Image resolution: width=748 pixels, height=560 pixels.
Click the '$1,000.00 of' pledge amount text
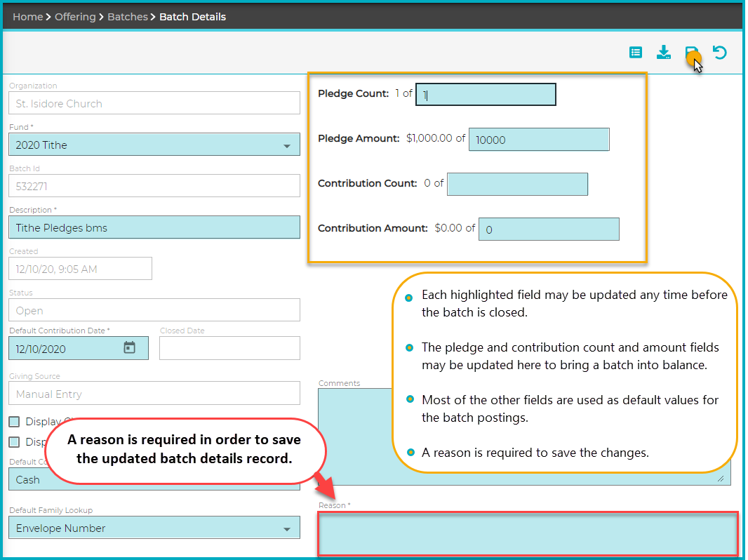click(436, 138)
